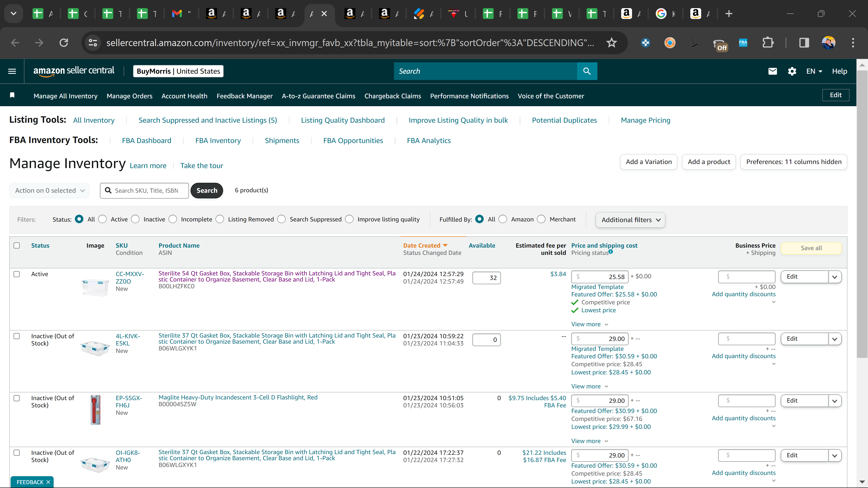Open the messages envelope icon
The image size is (868, 488).
tap(773, 71)
